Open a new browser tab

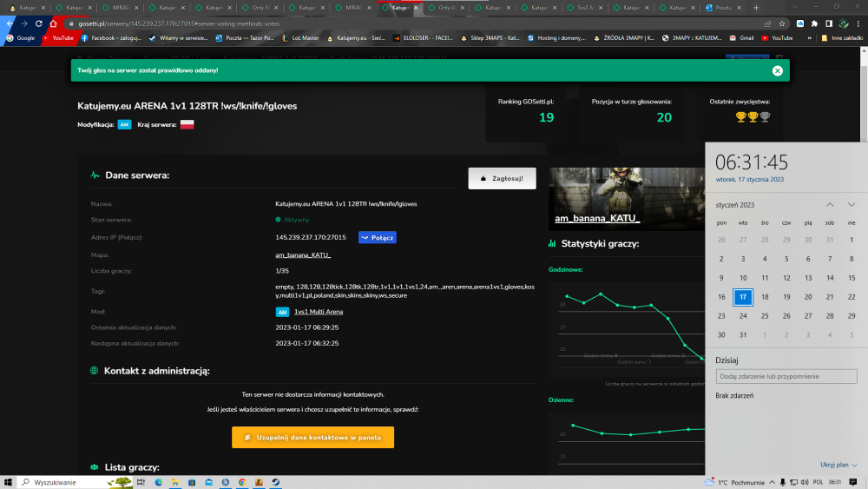(756, 8)
